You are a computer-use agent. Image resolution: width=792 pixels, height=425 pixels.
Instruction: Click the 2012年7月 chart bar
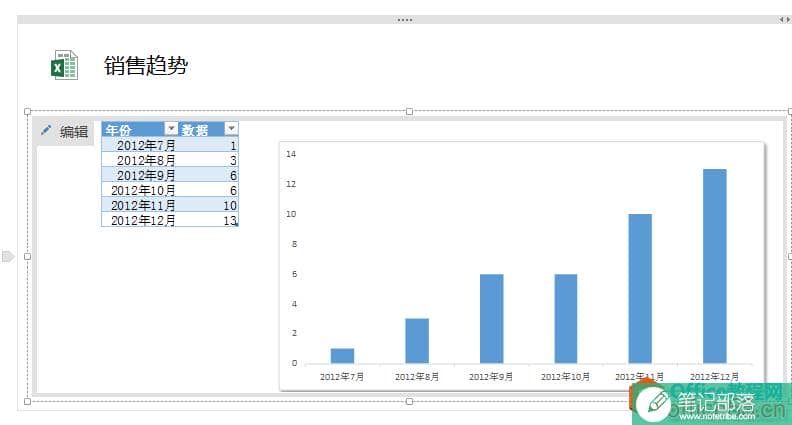pos(342,356)
